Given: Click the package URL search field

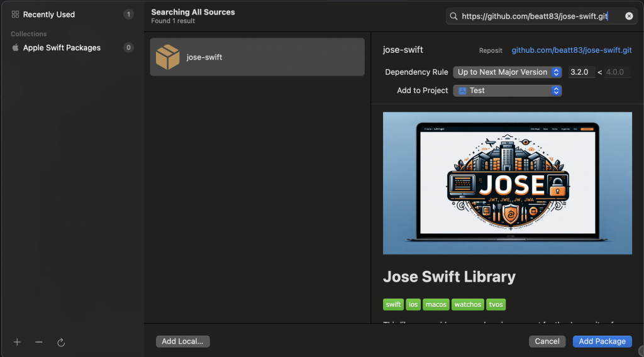Looking at the screenshot, I should pyautogui.click(x=541, y=16).
